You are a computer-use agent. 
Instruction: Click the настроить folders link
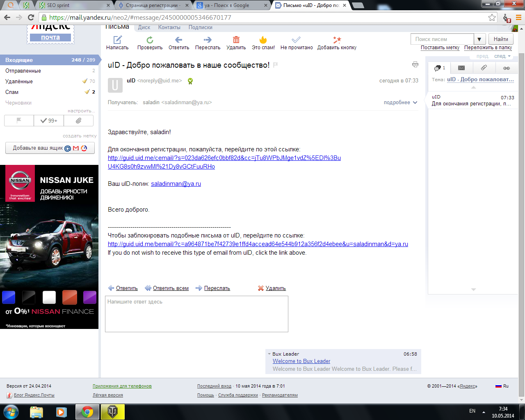tap(81, 111)
